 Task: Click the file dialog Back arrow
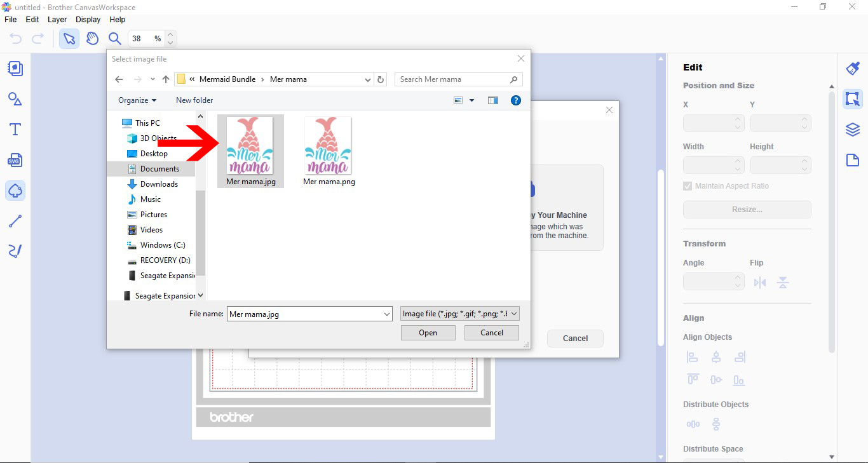click(x=119, y=79)
